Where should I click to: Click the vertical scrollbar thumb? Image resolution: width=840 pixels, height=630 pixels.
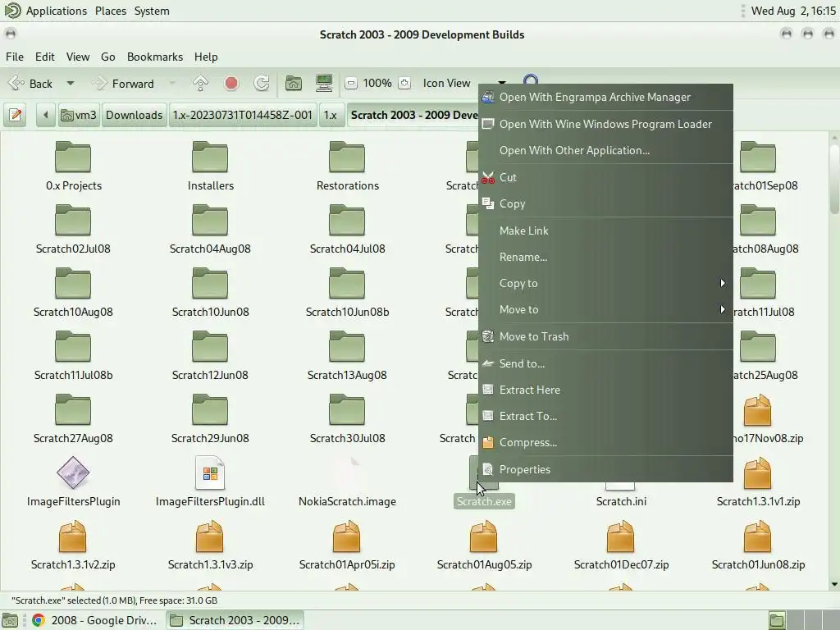(834, 180)
